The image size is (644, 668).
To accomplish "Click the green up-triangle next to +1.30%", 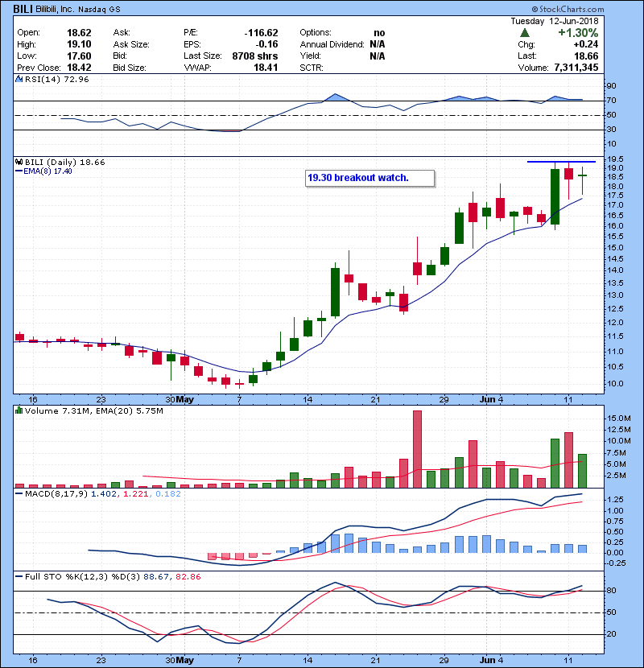I will pos(525,33).
